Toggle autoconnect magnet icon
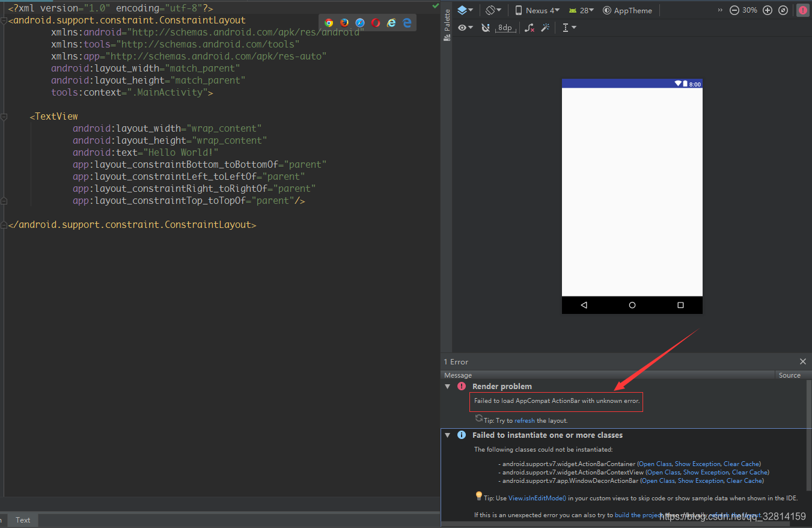812x528 pixels. click(486, 28)
